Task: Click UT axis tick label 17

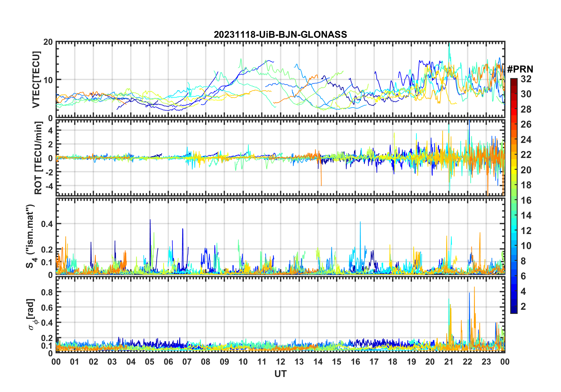Action: [374, 362]
